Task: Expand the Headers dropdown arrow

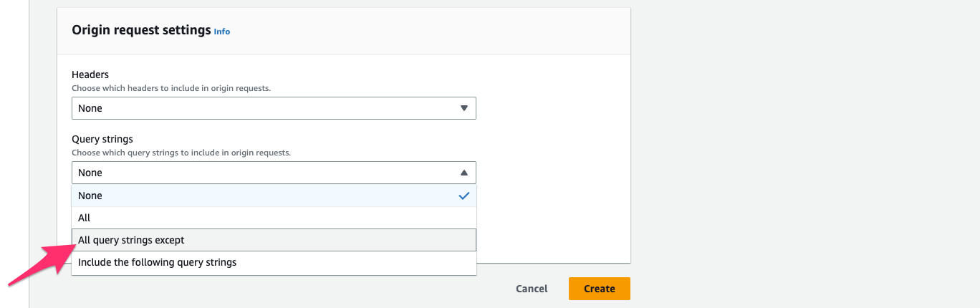Action: [463, 108]
